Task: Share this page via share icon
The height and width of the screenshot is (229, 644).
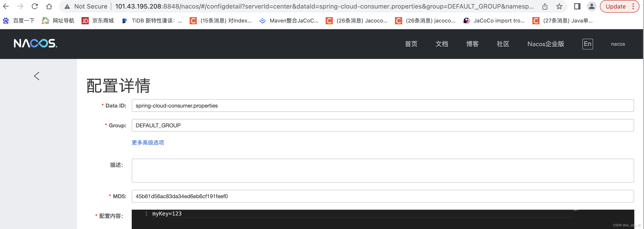Action: click(x=545, y=7)
